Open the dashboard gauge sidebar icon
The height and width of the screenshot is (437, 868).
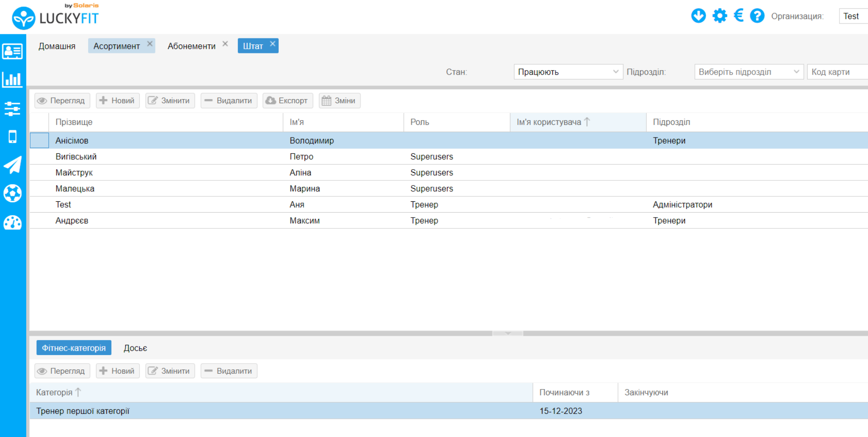coord(12,222)
